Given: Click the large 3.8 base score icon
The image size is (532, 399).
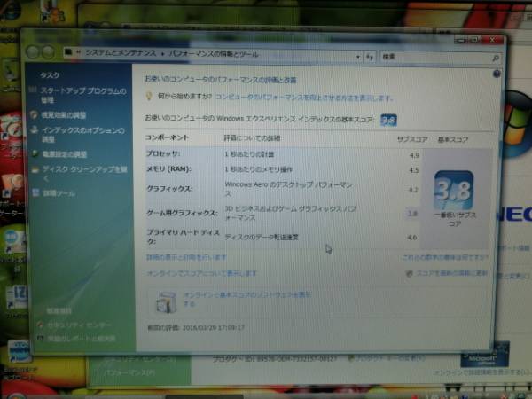Looking at the screenshot, I should (454, 190).
